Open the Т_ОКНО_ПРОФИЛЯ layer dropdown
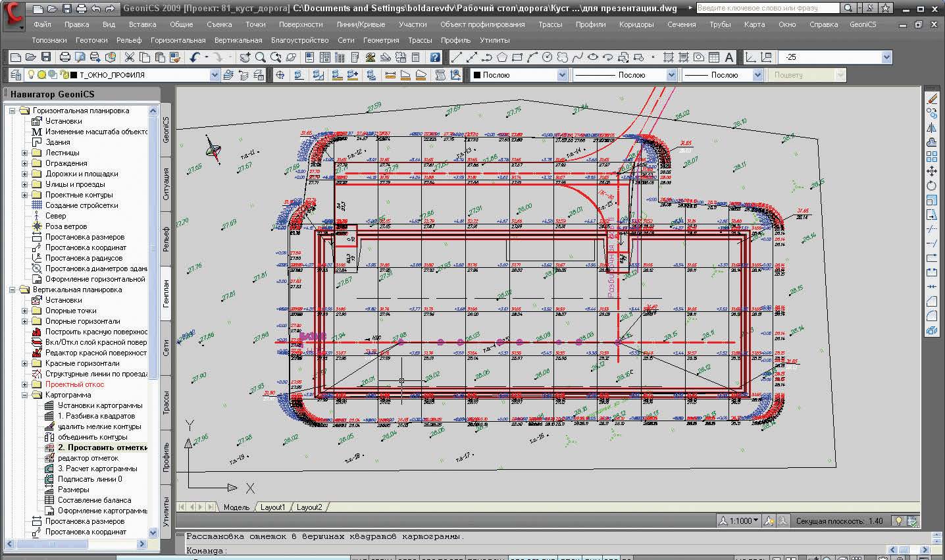This screenshot has width=945, height=560. [x=215, y=75]
